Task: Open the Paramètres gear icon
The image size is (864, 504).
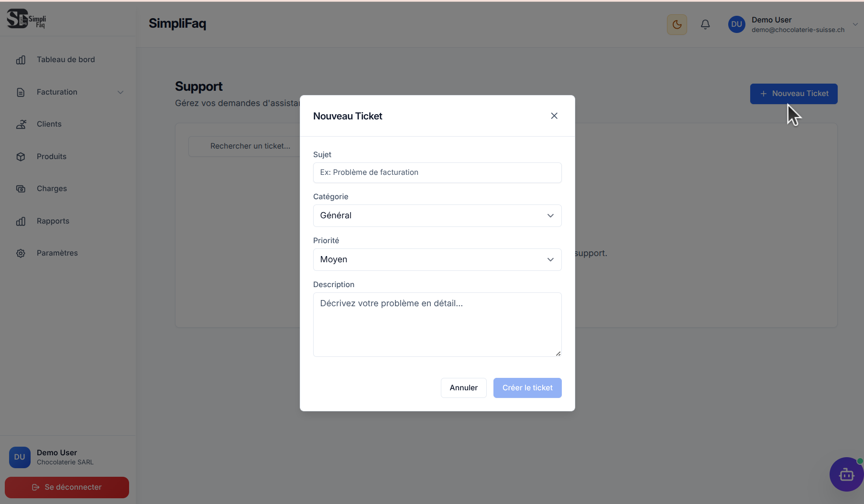Action: (x=21, y=253)
